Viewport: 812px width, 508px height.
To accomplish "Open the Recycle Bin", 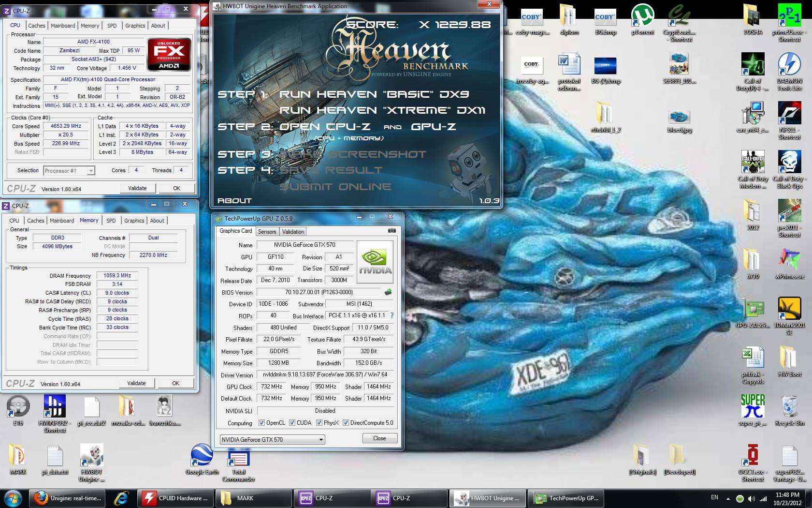I will pyautogui.click(x=789, y=411).
